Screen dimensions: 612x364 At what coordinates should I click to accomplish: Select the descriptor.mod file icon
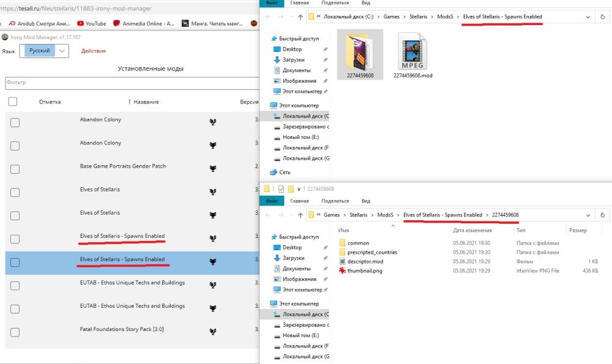pos(342,261)
